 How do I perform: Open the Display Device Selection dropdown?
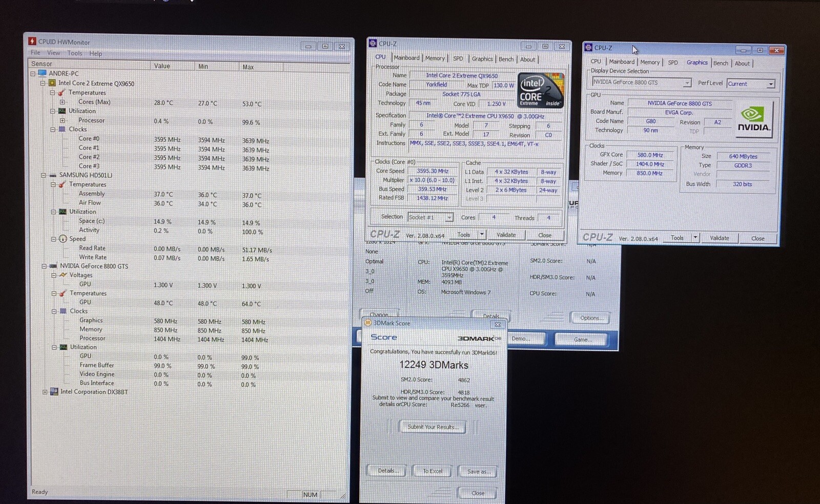[x=687, y=83]
